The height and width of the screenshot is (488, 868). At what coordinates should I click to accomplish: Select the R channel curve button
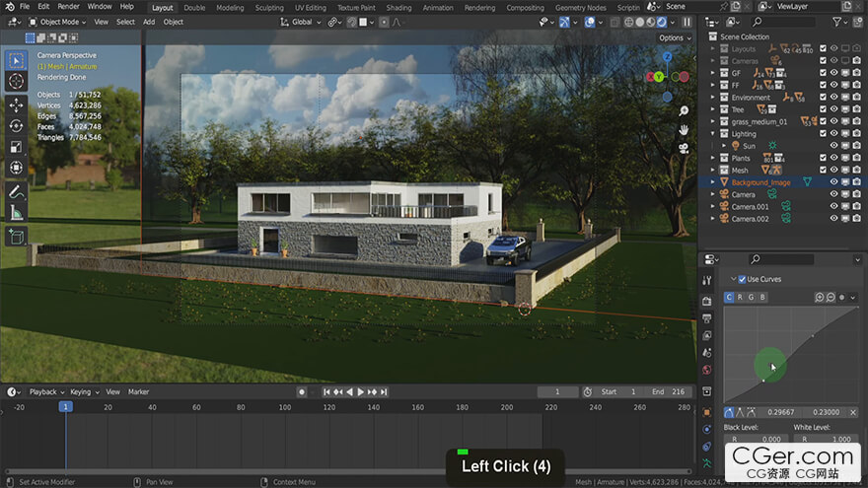coord(741,297)
